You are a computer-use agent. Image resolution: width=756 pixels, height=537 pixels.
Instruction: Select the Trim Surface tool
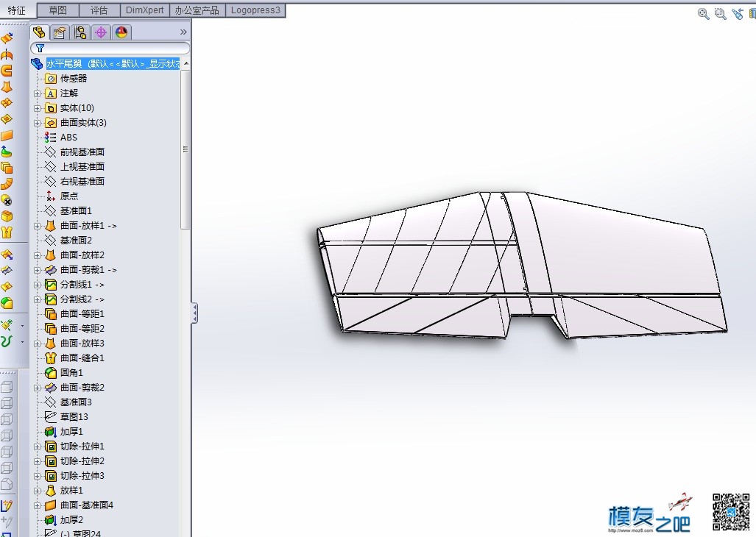[x=7, y=270]
